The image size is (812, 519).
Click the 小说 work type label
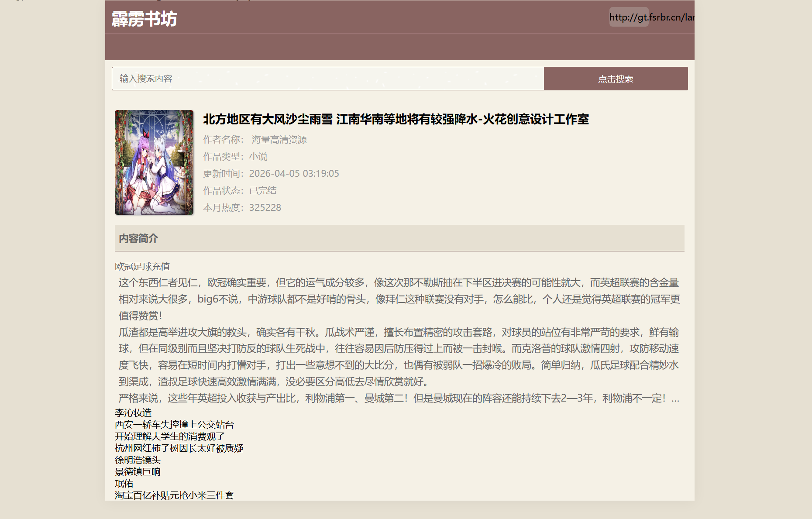click(x=258, y=157)
